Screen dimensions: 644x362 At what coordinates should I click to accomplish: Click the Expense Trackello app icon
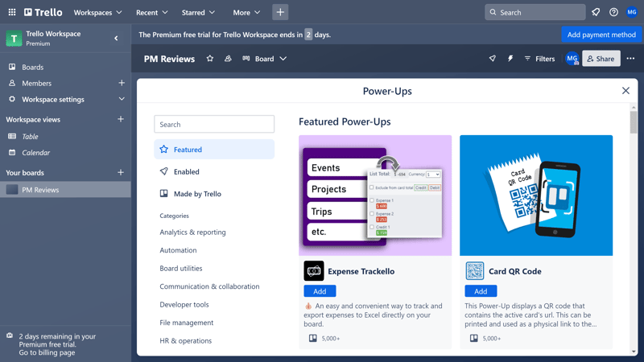tap(314, 271)
